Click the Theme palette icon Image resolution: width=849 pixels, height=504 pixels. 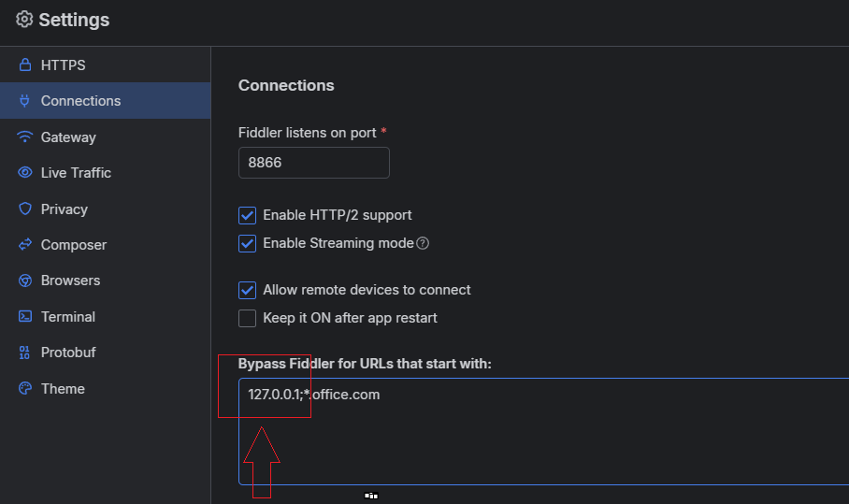click(25, 389)
